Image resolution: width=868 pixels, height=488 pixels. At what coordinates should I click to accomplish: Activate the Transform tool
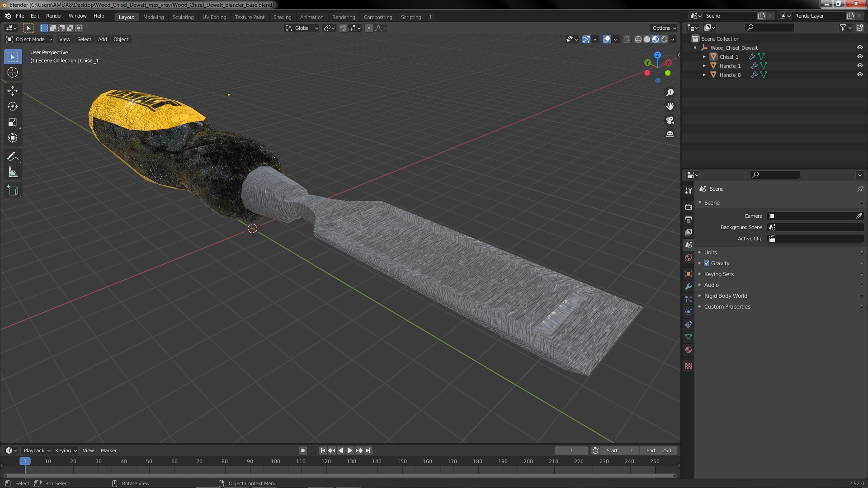click(13, 138)
